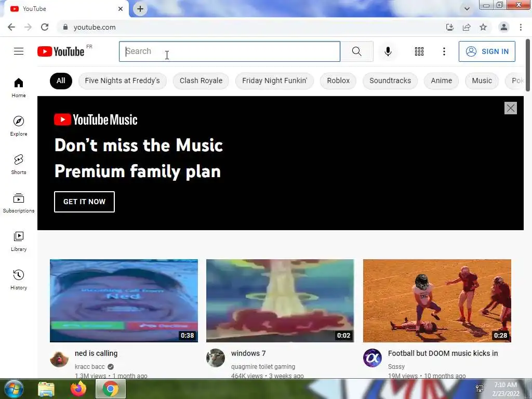Open the Chrome three-dot menu
The height and width of the screenshot is (399, 532).
521,27
